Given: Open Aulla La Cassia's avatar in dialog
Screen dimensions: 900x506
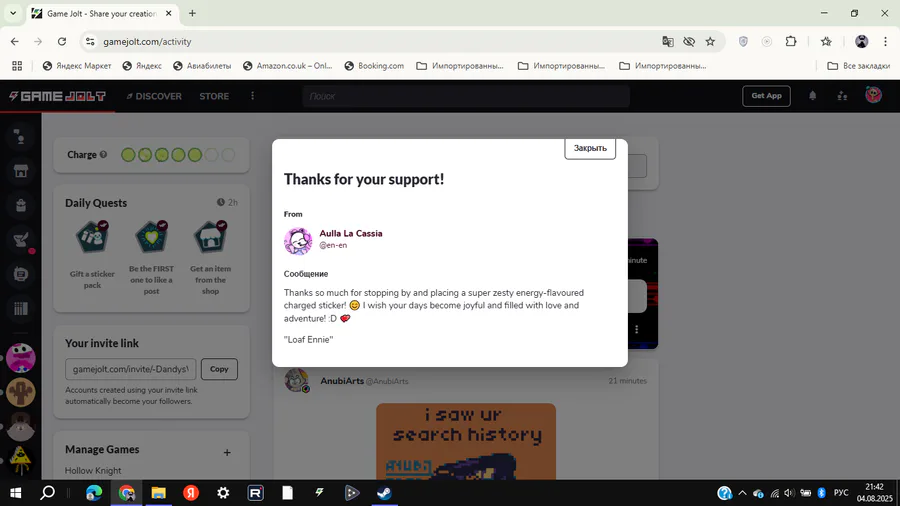Looking at the screenshot, I should [x=298, y=240].
